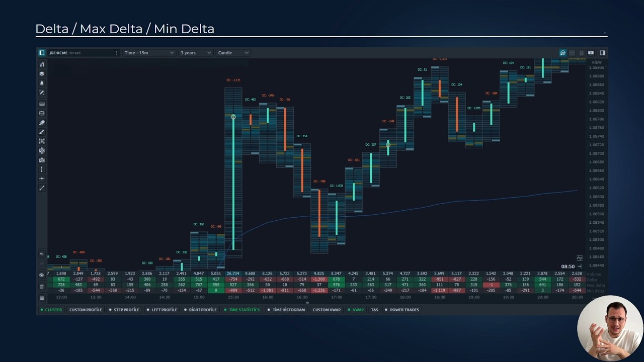
Task: Select the magic wand drawing tool
Action: [42, 93]
